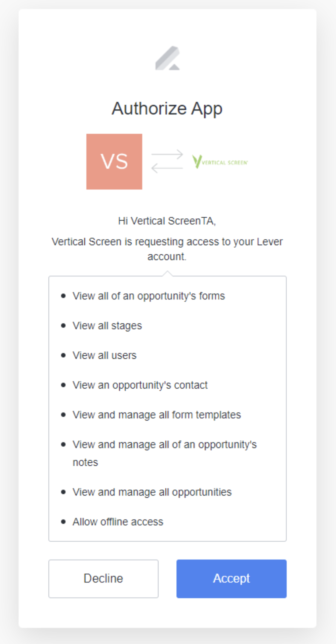
Task: Click the bullet beside 'Allow offline access'
Action: [63, 522]
